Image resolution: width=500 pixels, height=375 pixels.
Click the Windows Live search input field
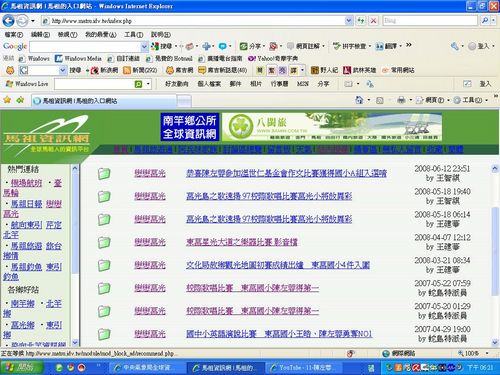(x=94, y=84)
